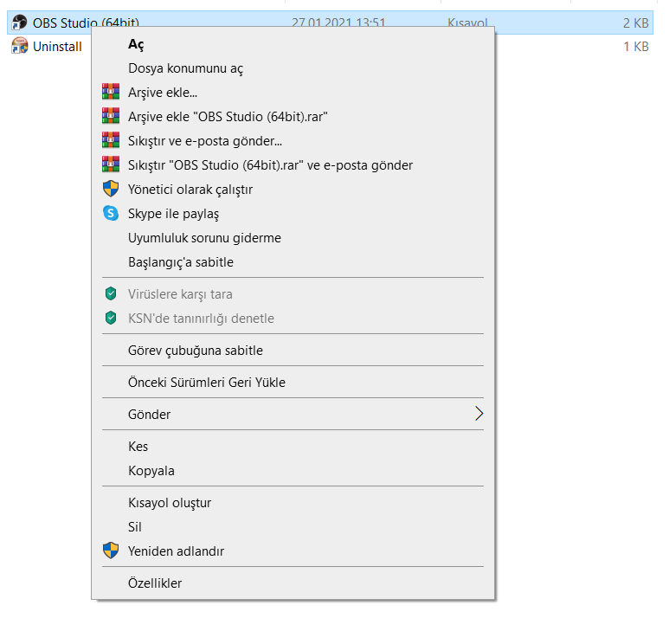
Task: Click shield icon next to 'Yeniden adlandır'
Action: (111, 551)
